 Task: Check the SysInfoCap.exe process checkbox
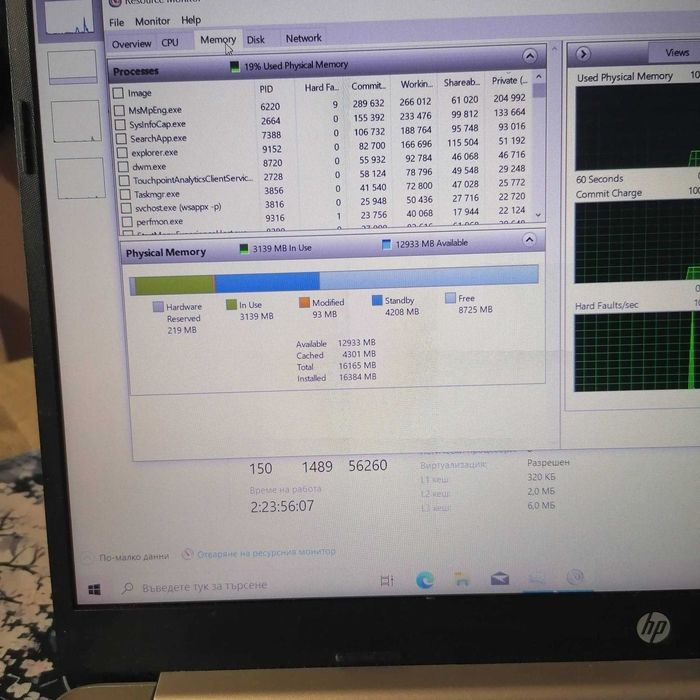pos(120,124)
